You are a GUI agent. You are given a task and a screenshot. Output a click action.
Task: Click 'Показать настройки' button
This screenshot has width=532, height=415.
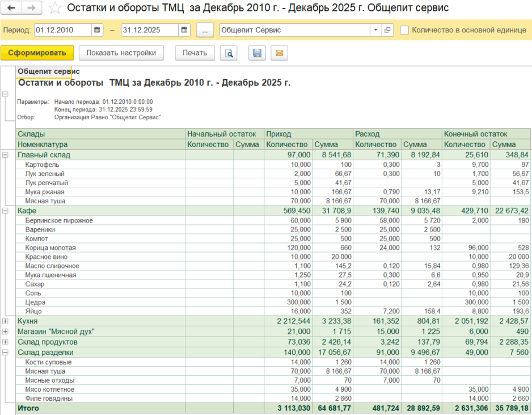tap(121, 53)
